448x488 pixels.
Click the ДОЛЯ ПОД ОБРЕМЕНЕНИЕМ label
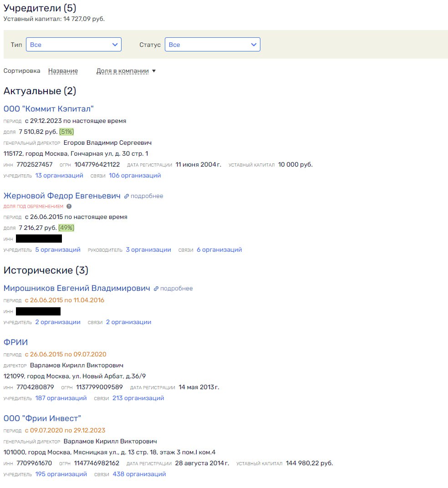coord(33,206)
